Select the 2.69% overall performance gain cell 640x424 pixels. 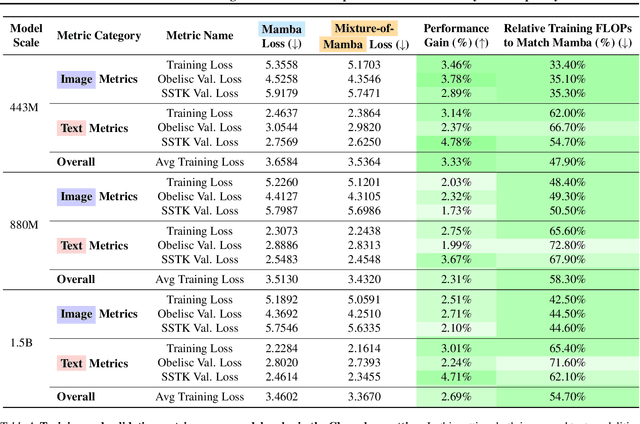456,396
